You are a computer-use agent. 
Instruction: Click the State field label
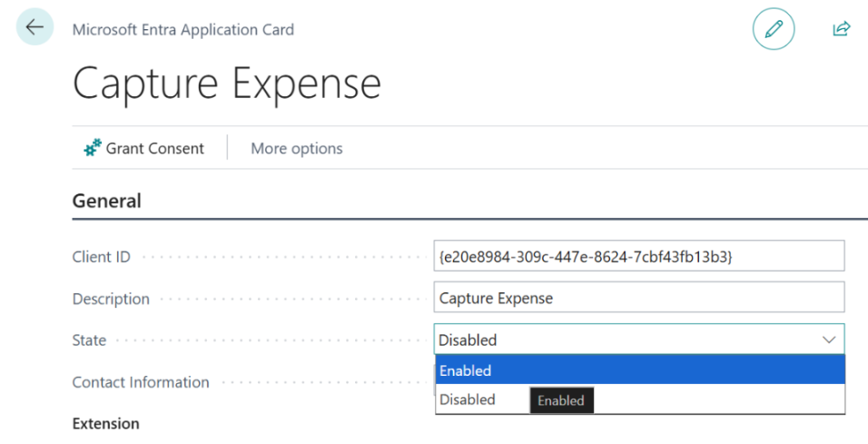coord(89,340)
